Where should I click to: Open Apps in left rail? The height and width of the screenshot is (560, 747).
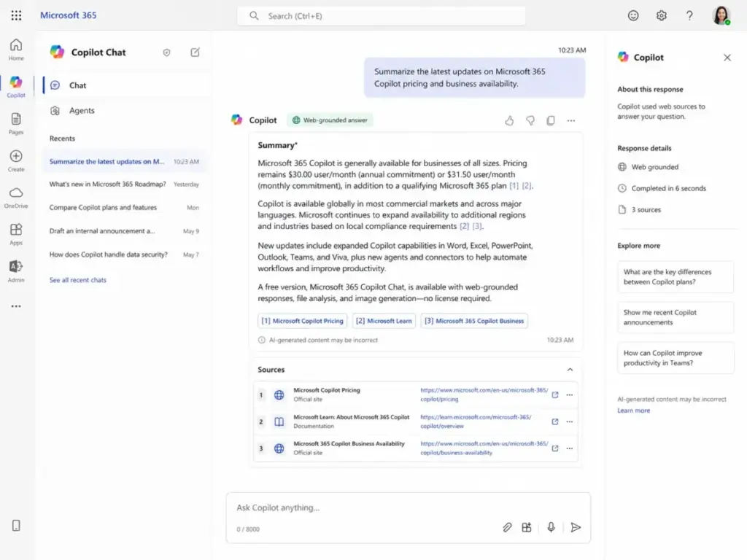(x=16, y=234)
